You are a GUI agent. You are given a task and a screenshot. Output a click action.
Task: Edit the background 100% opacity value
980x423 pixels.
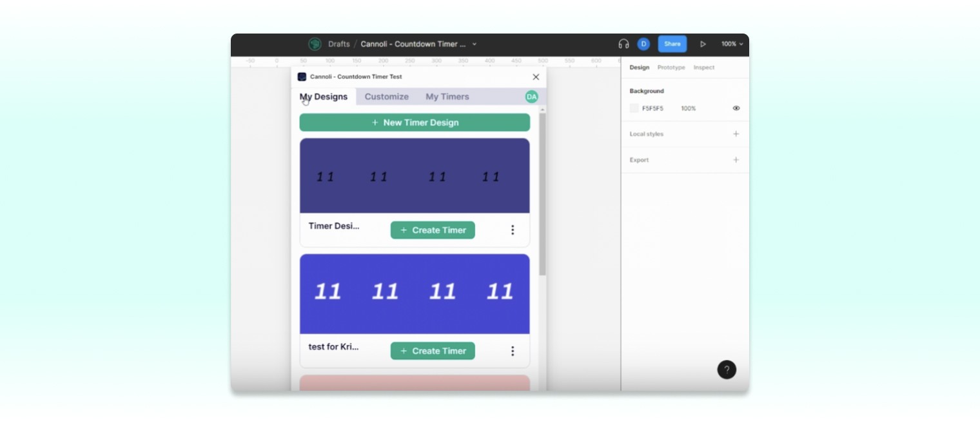(x=689, y=108)
